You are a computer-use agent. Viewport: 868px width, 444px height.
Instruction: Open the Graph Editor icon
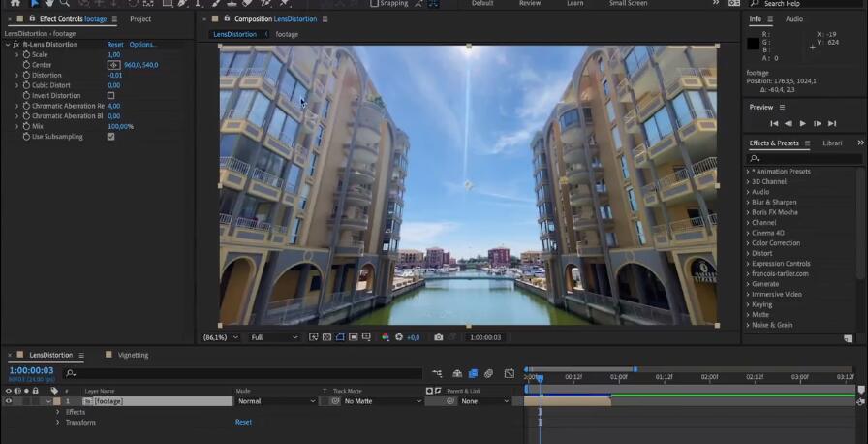510,373
